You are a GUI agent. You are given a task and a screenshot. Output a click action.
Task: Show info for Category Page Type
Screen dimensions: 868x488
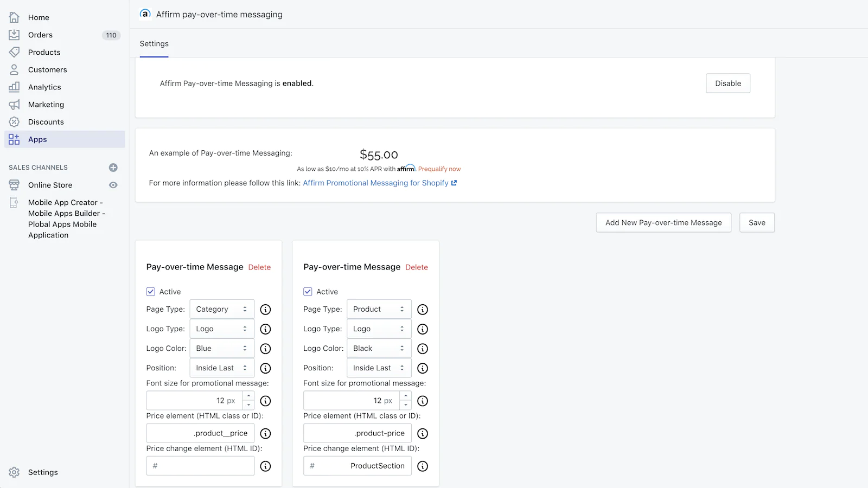tap(265, 310)
